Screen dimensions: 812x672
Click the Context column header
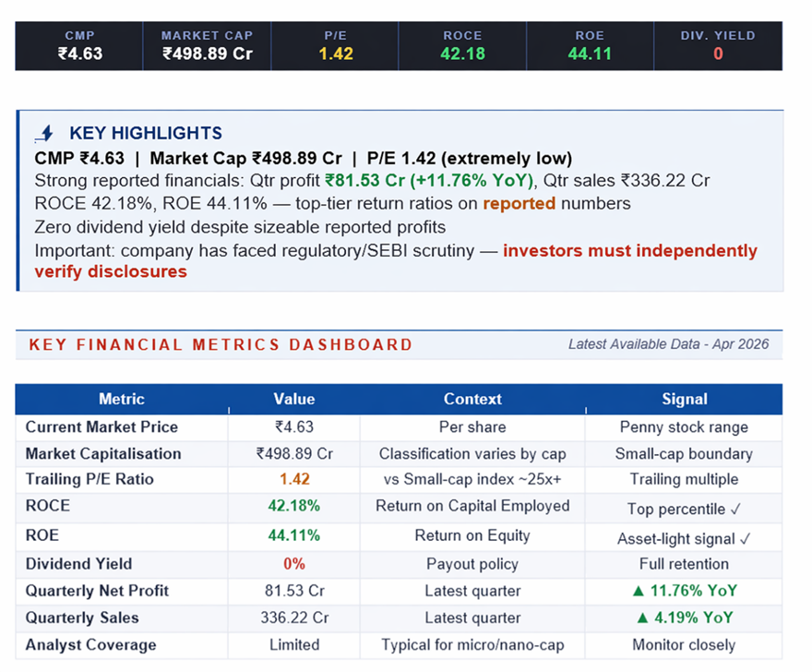click(472, 400)
